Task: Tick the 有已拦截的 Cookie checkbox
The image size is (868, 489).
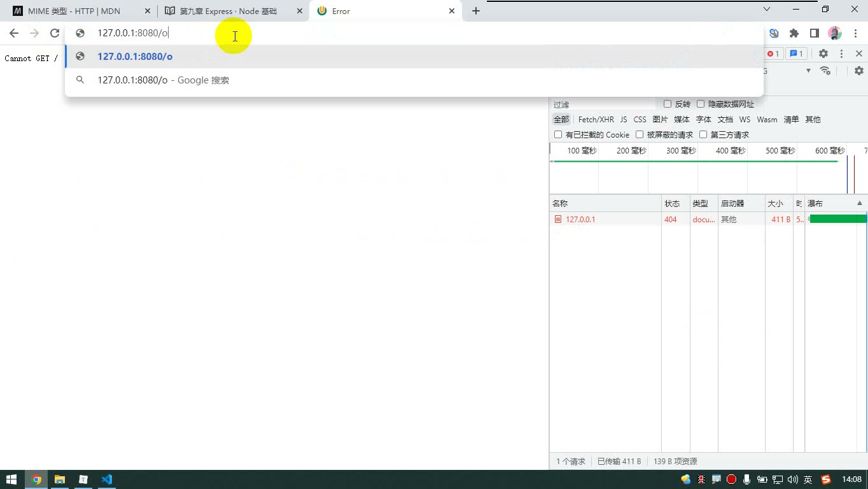Action: tap(558, 134)
